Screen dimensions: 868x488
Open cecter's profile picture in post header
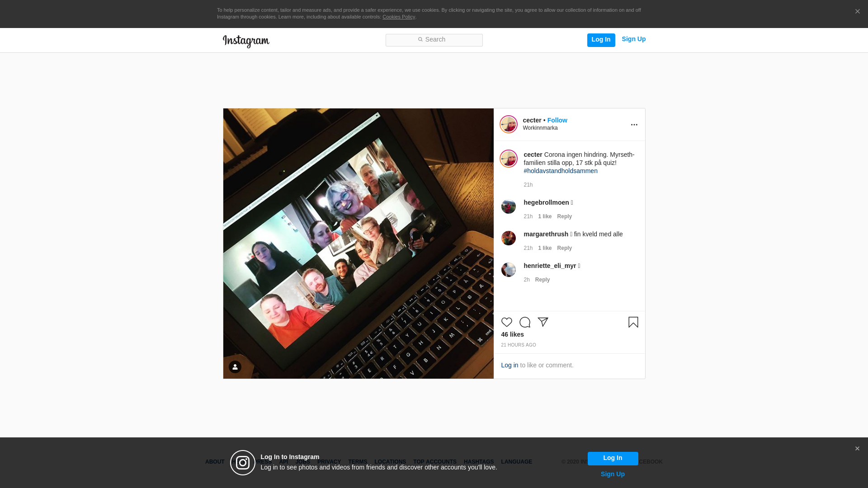[508, 124]
